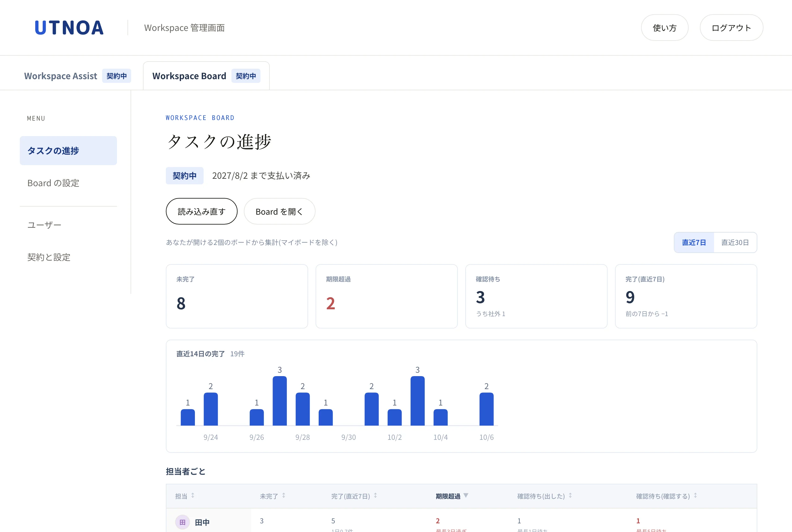Open 契約と設定 menu item

tap(68, 257)
